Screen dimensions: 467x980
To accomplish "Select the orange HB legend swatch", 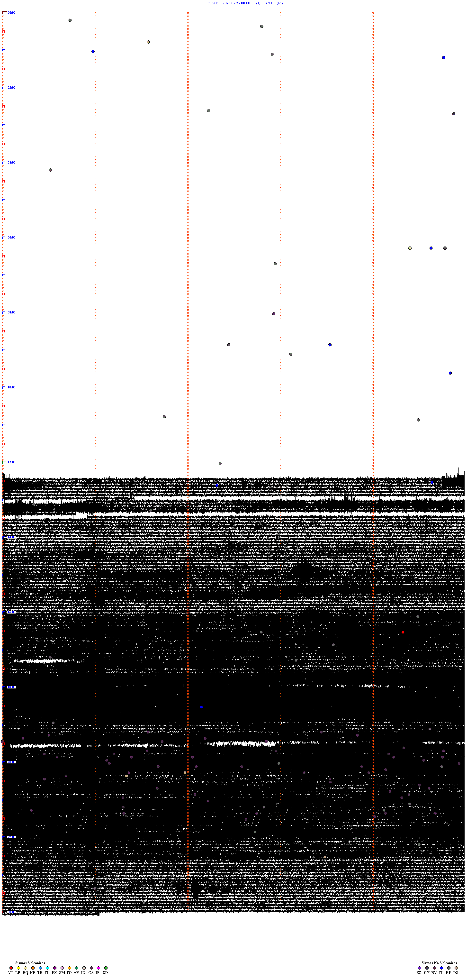I will pos(33,968).
